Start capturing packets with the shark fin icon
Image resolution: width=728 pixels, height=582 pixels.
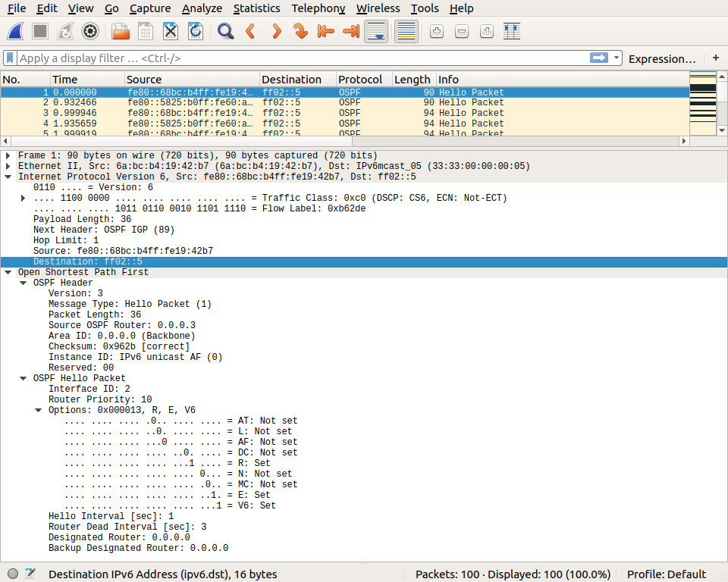point(15,32)
